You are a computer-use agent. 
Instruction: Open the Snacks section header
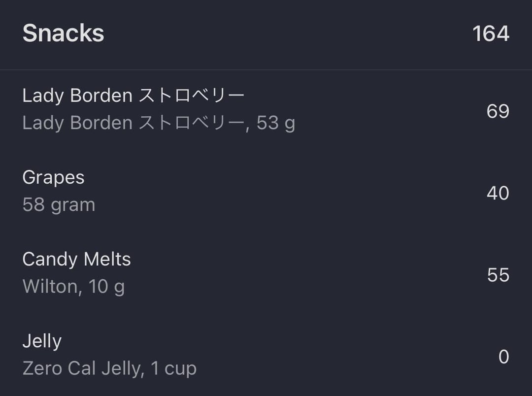(266, 34)
